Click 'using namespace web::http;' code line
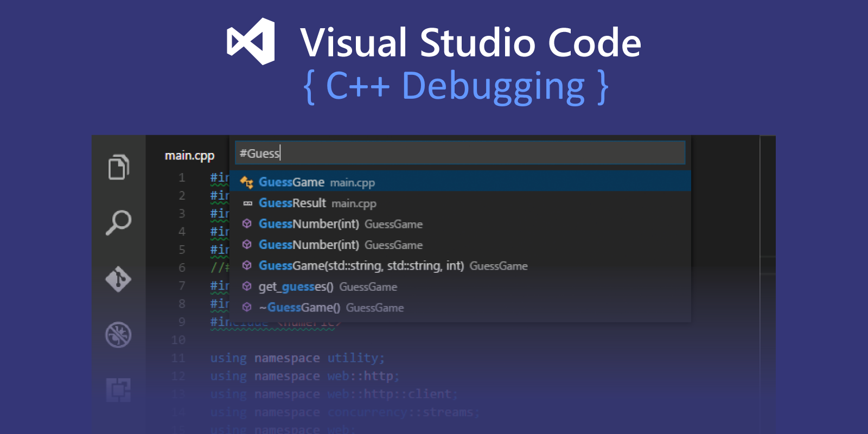This screenshot has width=868, height=434. point(304,376)
